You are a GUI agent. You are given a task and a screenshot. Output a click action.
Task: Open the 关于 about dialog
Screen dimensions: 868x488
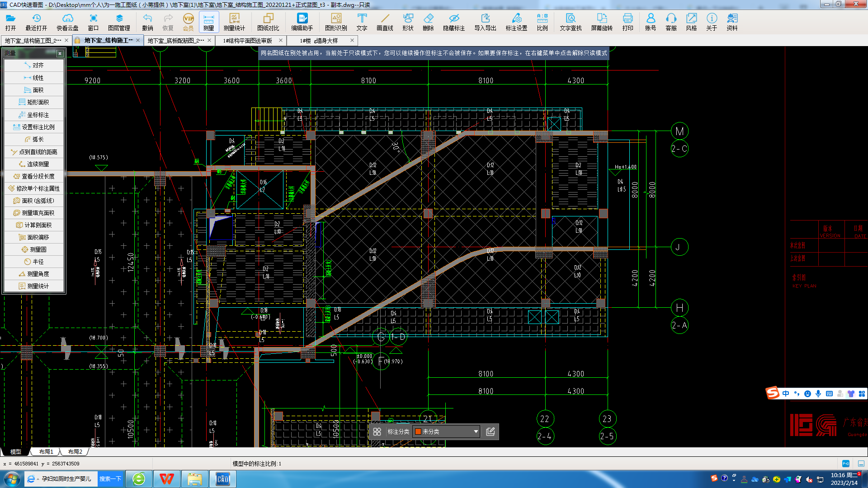click(712, 22)
